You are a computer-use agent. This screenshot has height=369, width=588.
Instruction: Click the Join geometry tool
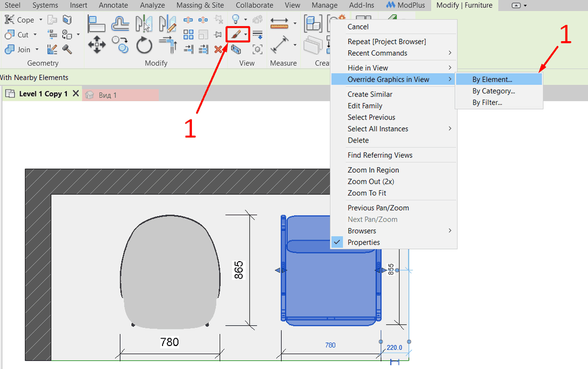tap(18, 50)
